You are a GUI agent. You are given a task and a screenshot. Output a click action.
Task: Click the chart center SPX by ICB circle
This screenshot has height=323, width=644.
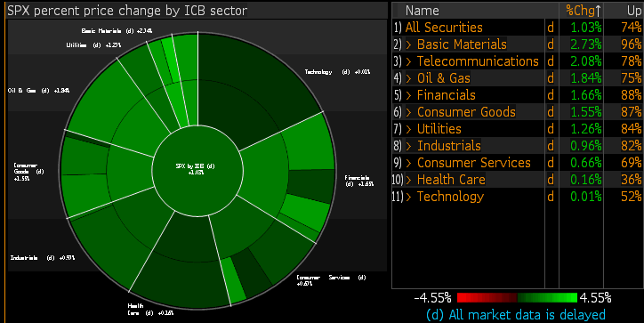coord(197,170)
